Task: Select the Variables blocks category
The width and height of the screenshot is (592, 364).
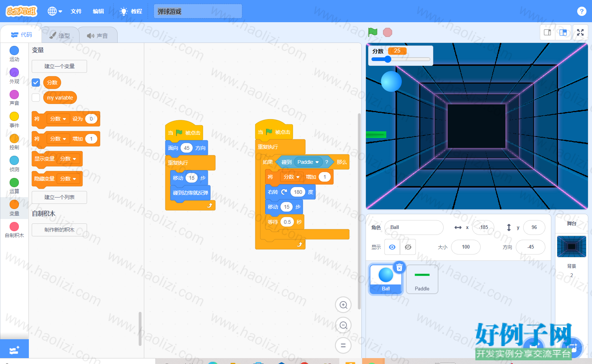Action: click(x=14, y=208)
